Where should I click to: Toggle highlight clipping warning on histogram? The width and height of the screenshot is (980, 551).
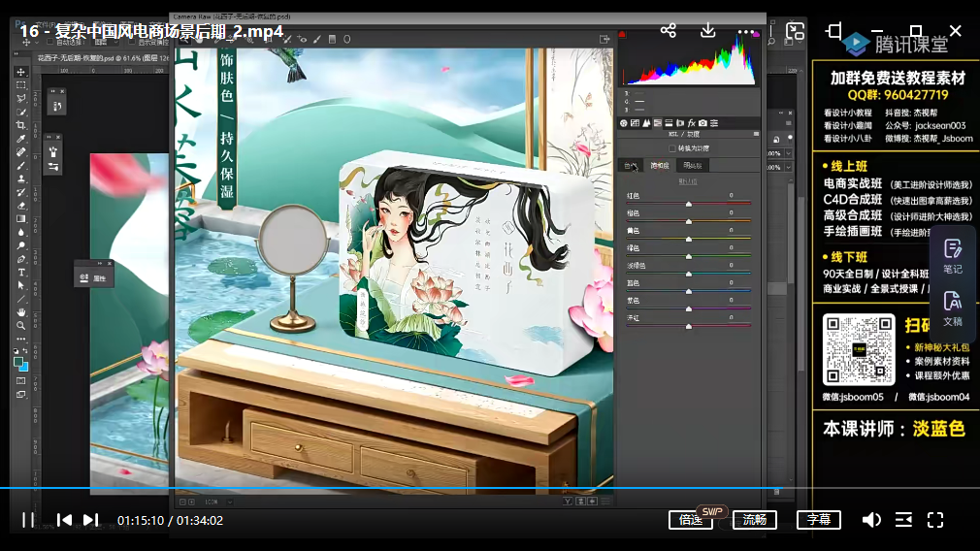pyautogui.click(x=756, y=34)
